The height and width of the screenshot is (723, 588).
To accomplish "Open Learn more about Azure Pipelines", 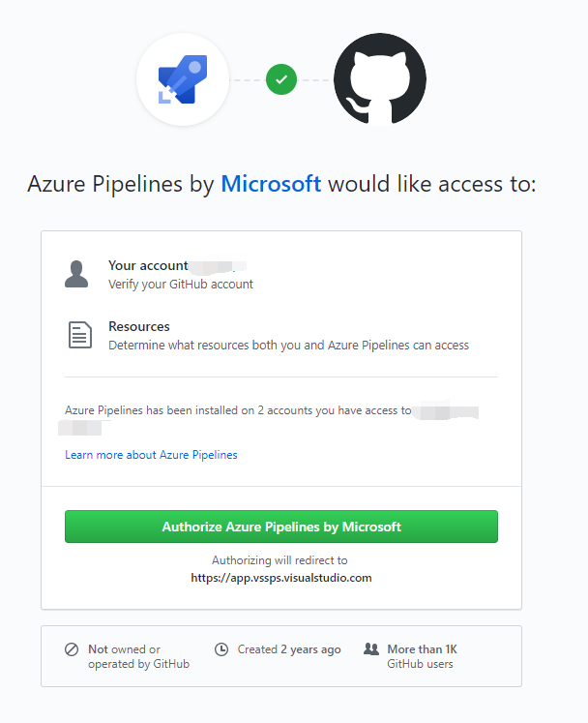I will tap(151, 455).
